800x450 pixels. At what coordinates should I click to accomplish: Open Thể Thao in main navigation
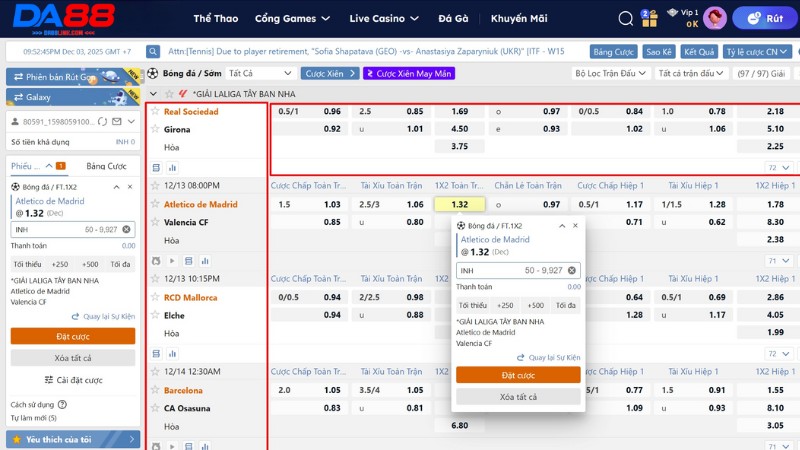pos(216,18)
